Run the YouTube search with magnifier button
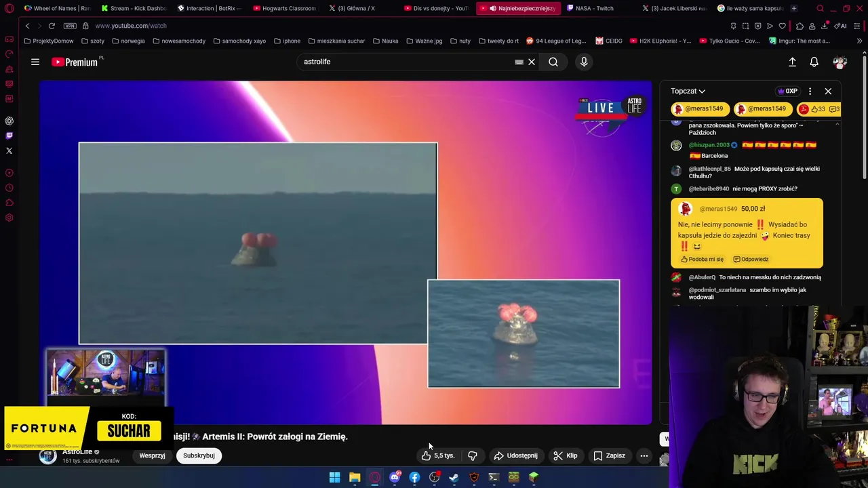This screenshot has height=488, width=868. [x=553, y=62]
